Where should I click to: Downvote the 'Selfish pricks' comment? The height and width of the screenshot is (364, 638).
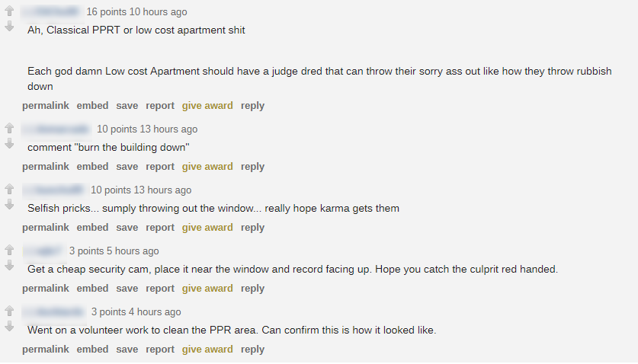click(x=9, y=204)
